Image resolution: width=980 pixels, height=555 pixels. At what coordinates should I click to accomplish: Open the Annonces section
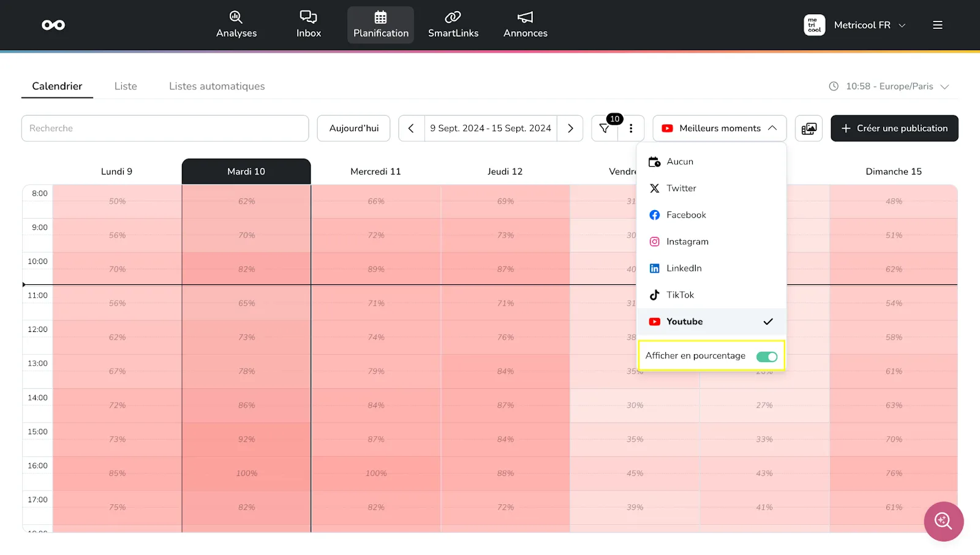pos(525,25)
